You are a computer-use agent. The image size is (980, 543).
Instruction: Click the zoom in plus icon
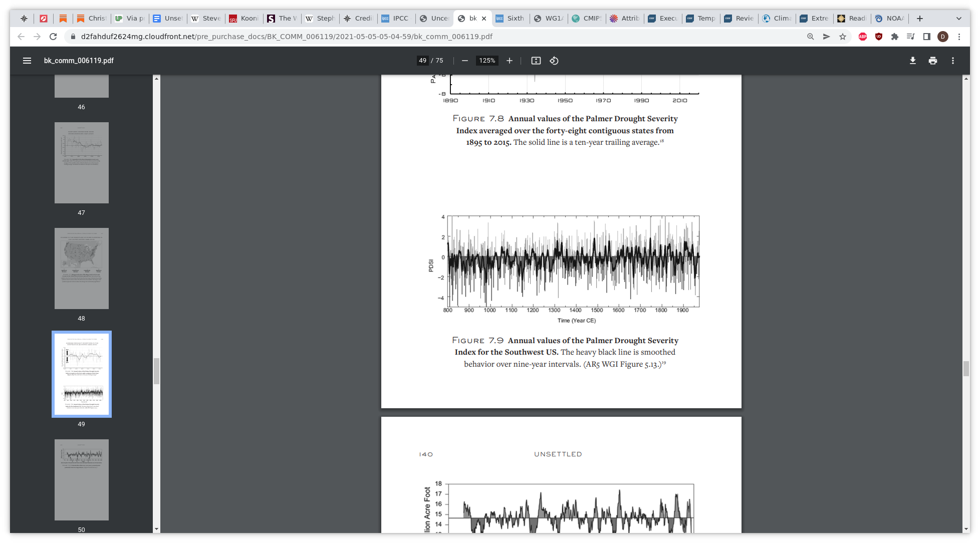[510, 61]
